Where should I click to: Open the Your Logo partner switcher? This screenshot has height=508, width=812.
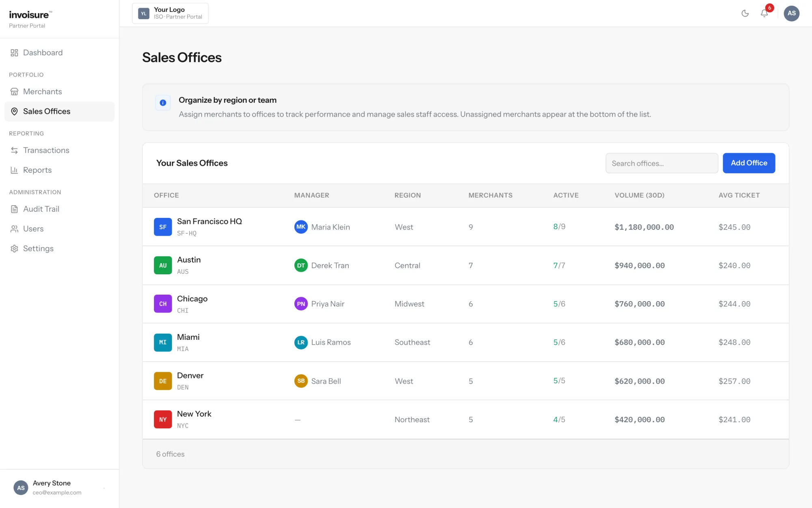click(170, 13)
